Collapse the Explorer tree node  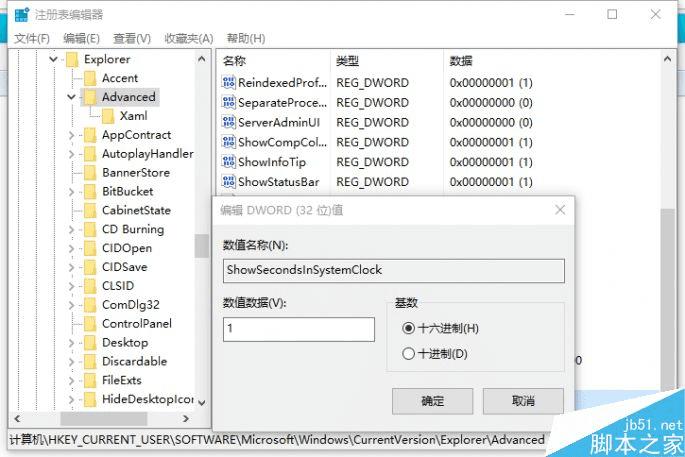54,59
